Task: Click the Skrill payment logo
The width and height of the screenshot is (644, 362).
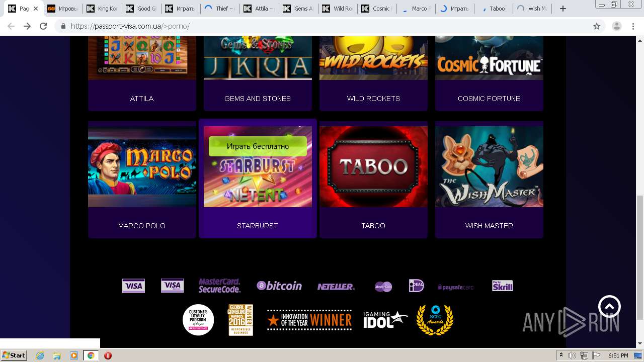Action: coord(502,286)
